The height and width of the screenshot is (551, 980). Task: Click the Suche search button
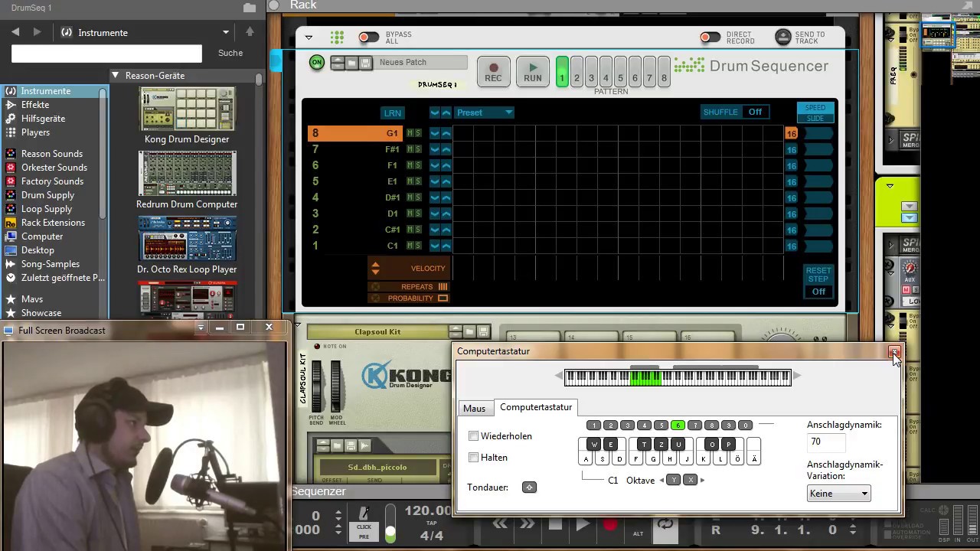(x=230, y=53)
